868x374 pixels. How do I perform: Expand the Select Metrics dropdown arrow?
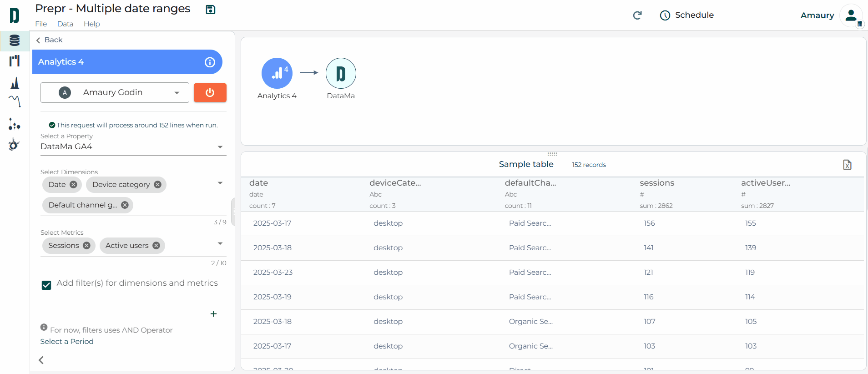[220, 244]
